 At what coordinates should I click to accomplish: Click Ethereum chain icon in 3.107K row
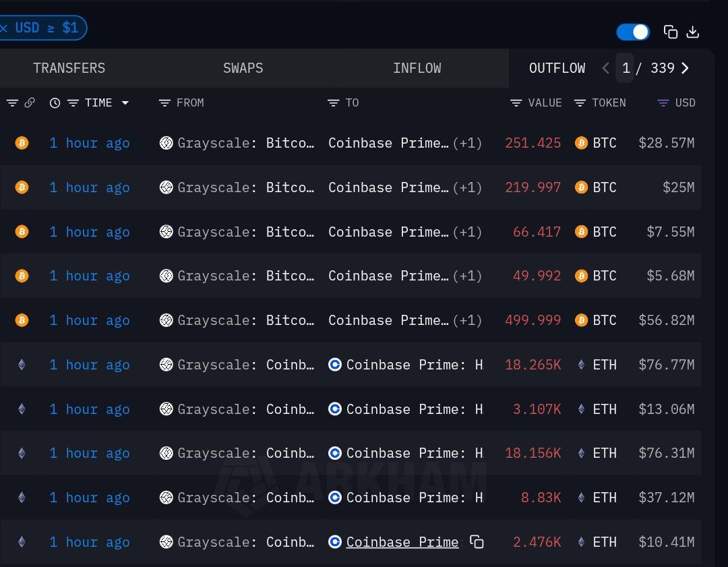[22, 409]
